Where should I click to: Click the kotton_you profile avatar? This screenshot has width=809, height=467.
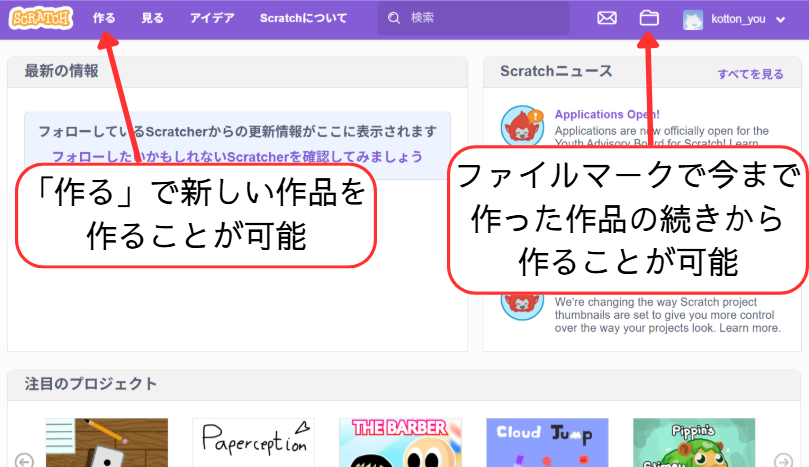pos(693,18)
